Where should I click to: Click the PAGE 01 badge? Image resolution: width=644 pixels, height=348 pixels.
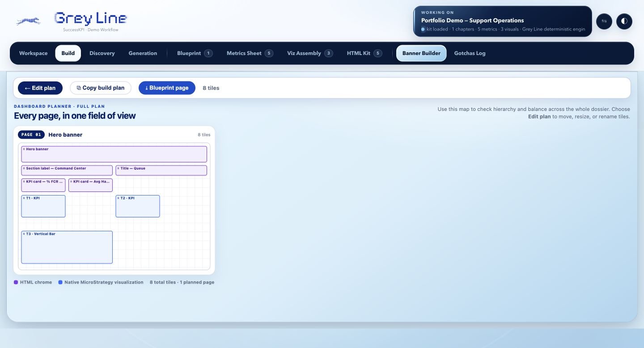click(x=31, y=135)
